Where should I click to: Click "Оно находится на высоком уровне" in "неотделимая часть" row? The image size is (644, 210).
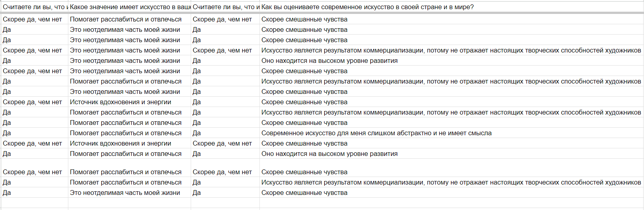[451, 60]
